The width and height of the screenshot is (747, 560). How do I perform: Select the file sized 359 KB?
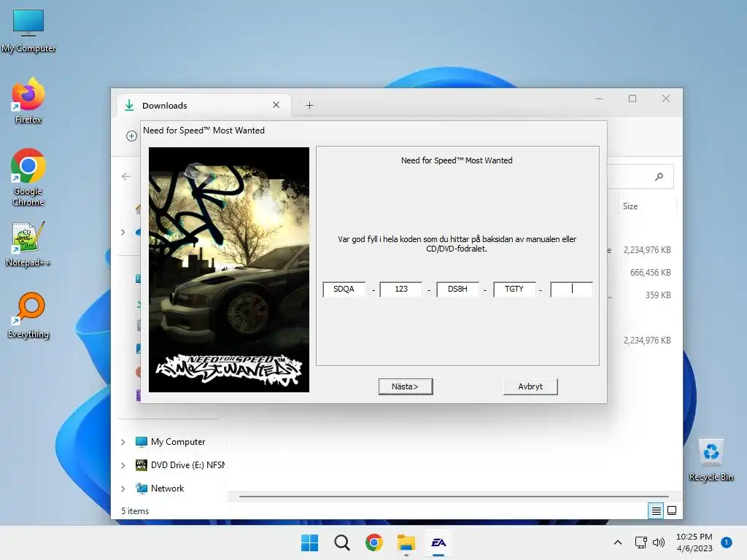coord(658,295)
